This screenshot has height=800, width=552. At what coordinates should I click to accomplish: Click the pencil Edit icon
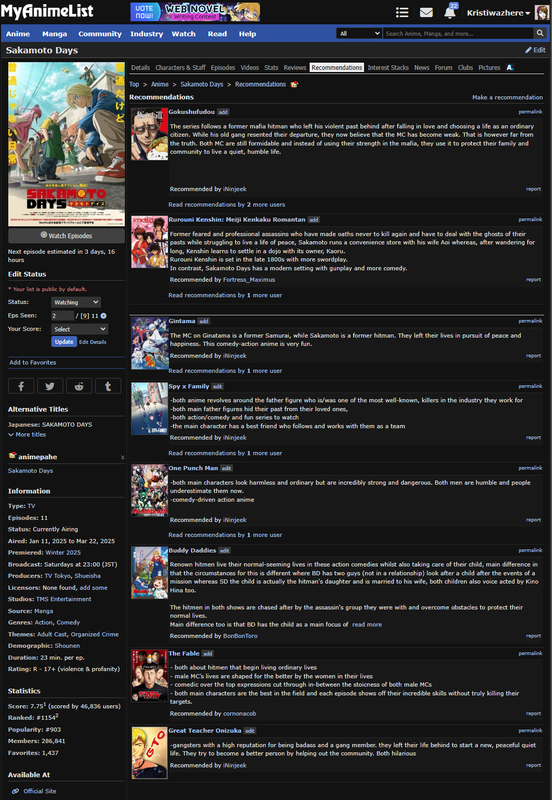528,50
